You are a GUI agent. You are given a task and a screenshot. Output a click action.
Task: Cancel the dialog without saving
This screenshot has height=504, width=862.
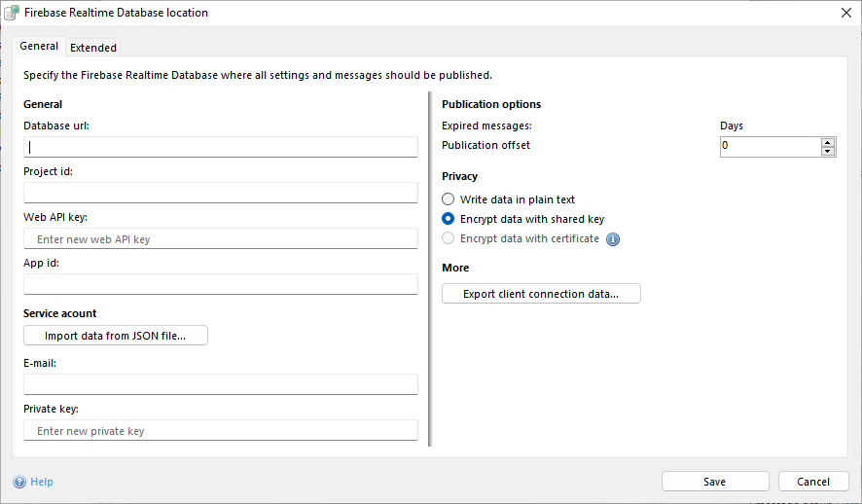click(x=813, y=482)
